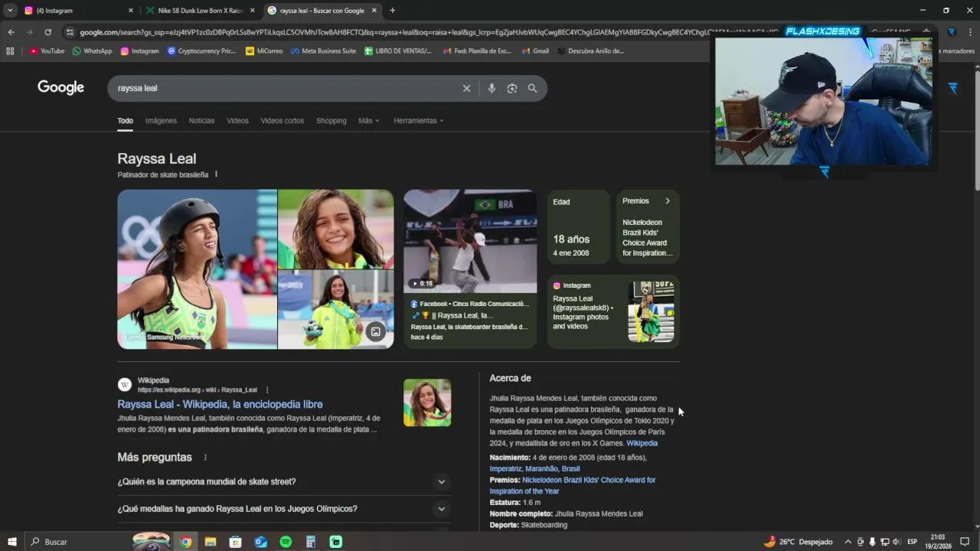Open LIBRO DE VENTAS bookmark
This screenshot has height=551, width=980.
pyautogui.click(x=398, y=51)
